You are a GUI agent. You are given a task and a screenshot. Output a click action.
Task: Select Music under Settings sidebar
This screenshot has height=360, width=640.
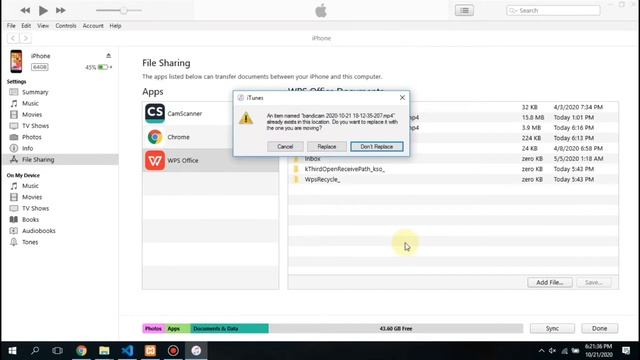30,103
